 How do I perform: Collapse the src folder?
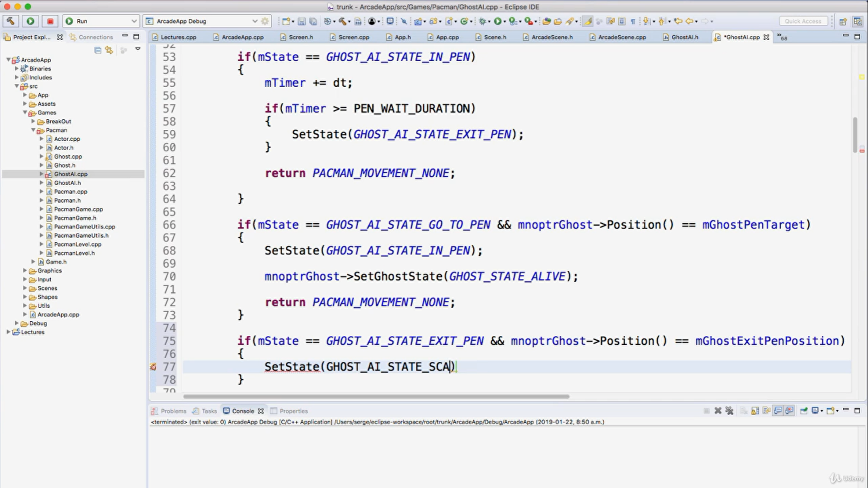tap(17, 86)
